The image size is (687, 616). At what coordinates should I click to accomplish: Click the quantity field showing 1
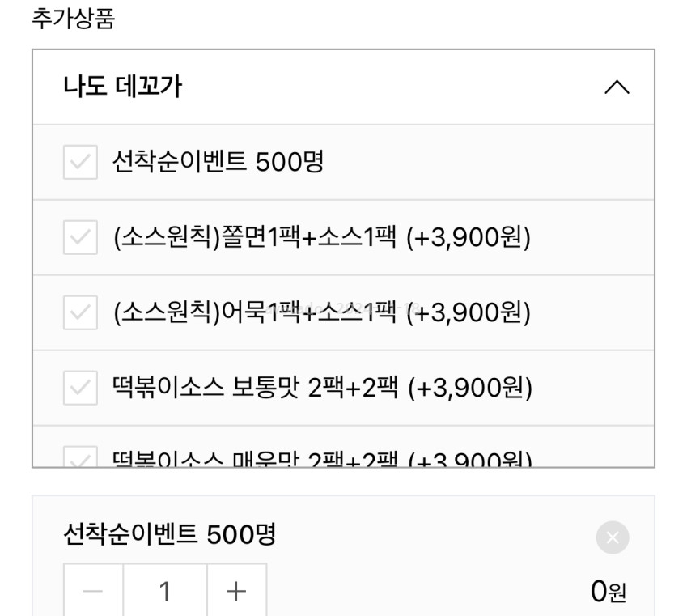click(x=165, y=592)
